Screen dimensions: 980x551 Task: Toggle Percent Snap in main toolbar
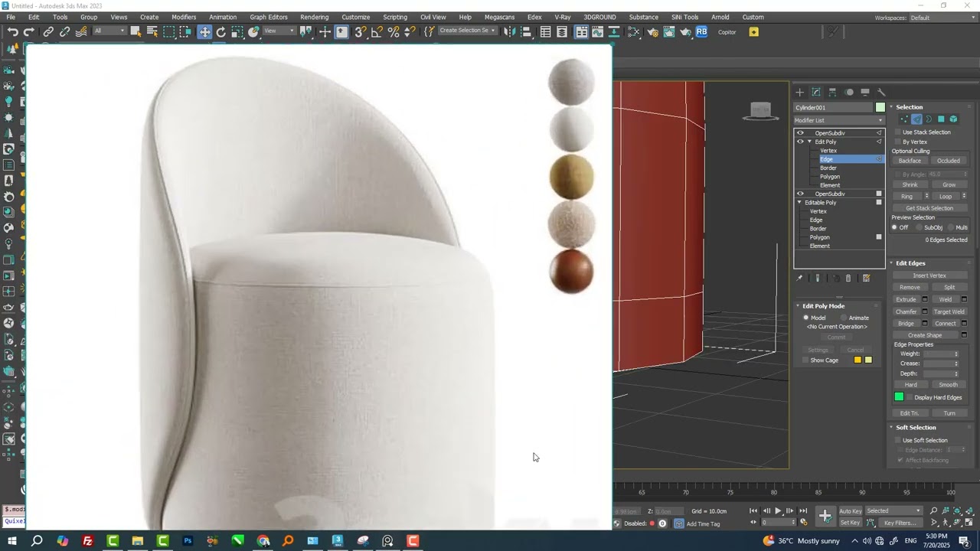tap(394, 31)
